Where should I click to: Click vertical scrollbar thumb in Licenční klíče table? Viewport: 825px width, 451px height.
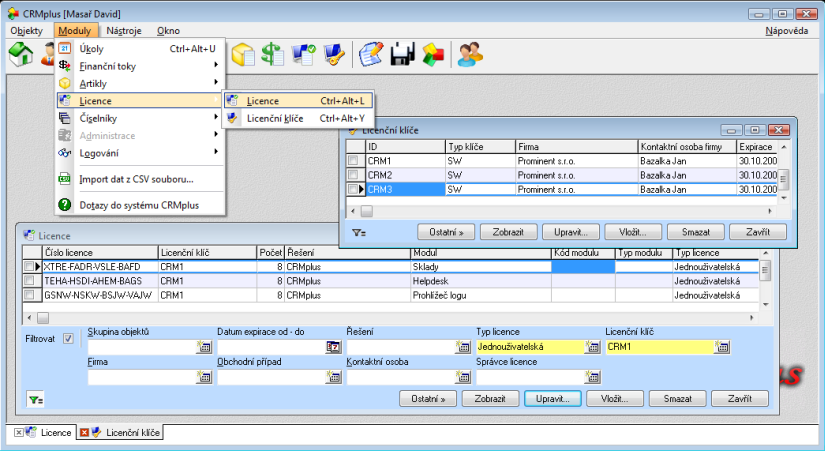point(783,178)
